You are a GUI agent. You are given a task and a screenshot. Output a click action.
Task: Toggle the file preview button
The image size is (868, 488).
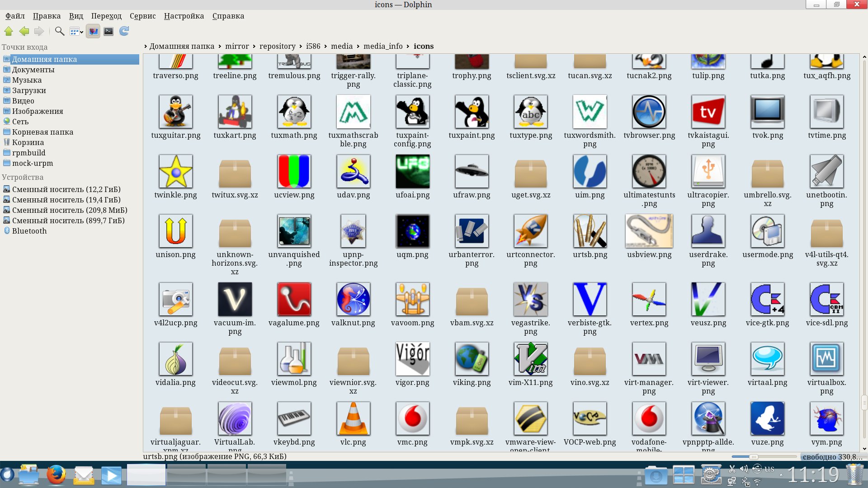93,31
